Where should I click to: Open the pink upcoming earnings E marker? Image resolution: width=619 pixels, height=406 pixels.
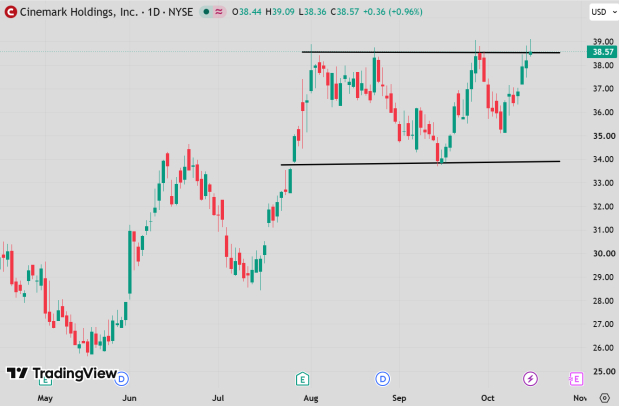click(x=576, y=379)
